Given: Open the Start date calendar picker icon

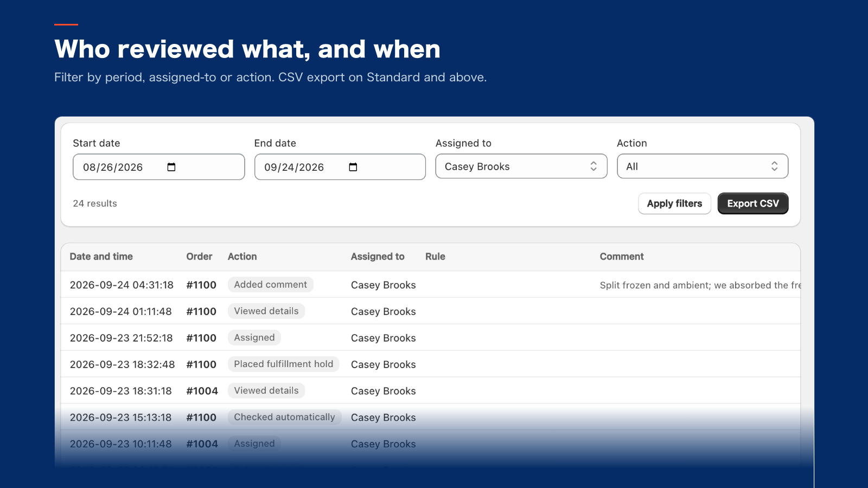Looking at the screenshot, I should click(171, 167).
